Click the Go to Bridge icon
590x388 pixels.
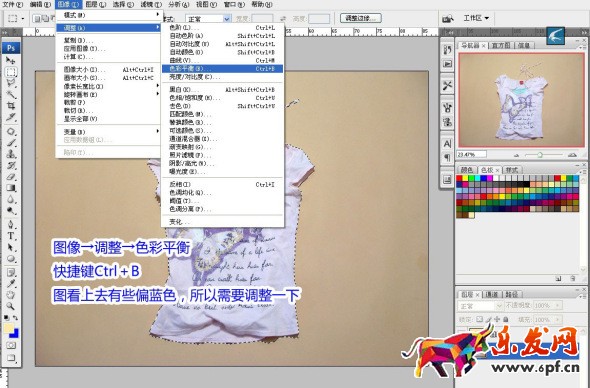click(447, 18)
